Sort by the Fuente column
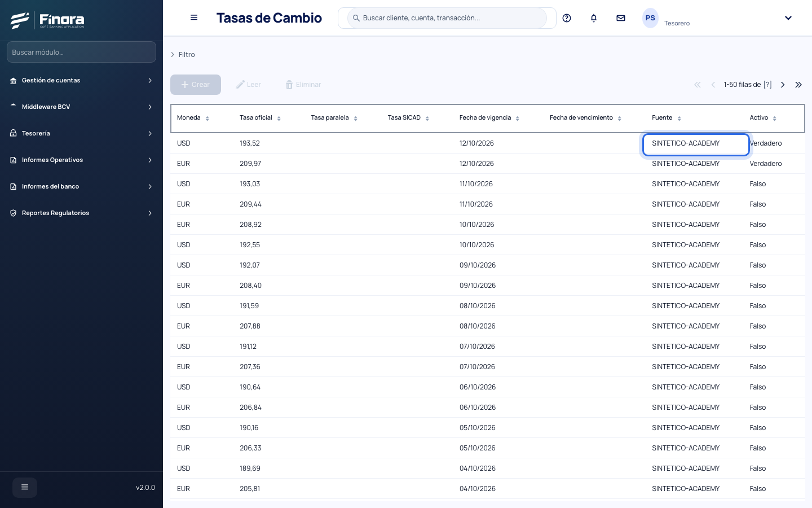 coord(679,119)
